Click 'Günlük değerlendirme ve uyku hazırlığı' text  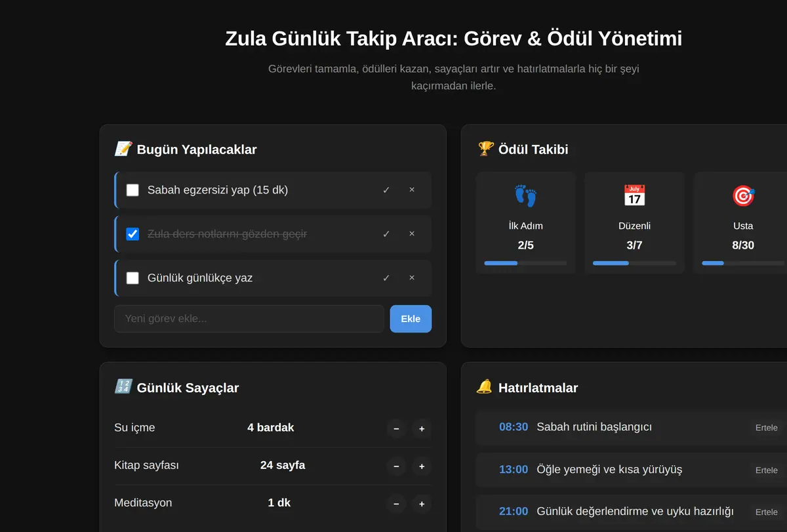pos(635,512)
